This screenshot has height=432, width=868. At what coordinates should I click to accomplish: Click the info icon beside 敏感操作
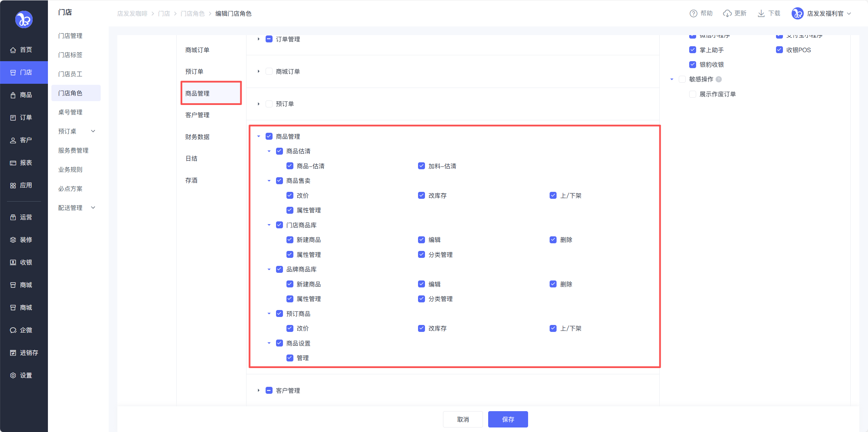(719, 79)
